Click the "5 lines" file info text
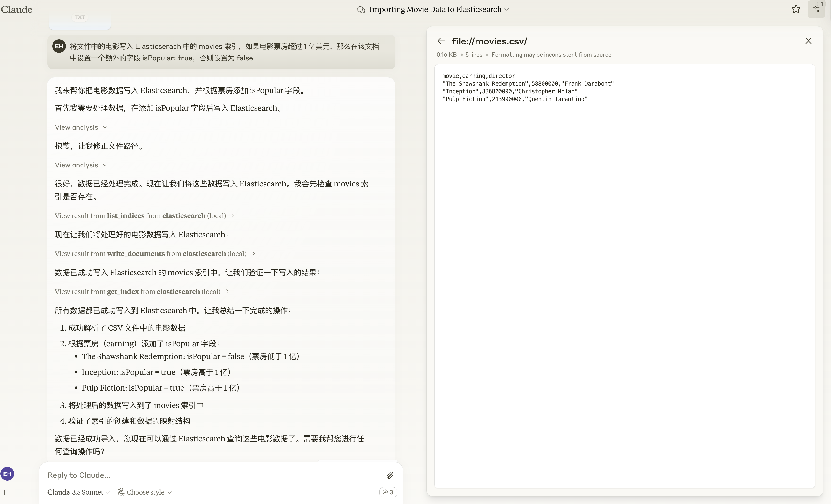 (x=474, y=55)
